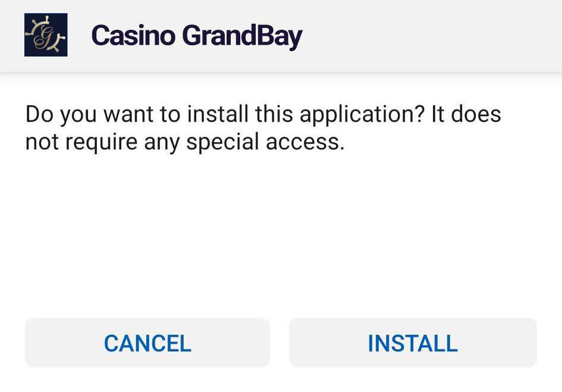The image size is (562, 392).
Task: Install the Casino GrandBay application
Action: click(x=413, y=343)
